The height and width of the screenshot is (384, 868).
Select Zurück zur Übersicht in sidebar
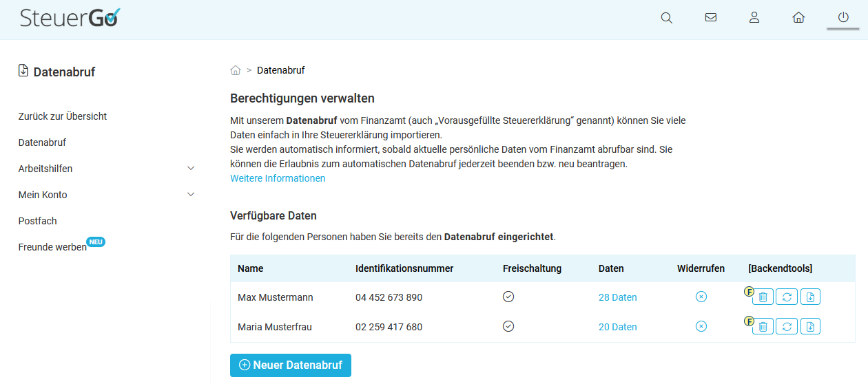63,116
